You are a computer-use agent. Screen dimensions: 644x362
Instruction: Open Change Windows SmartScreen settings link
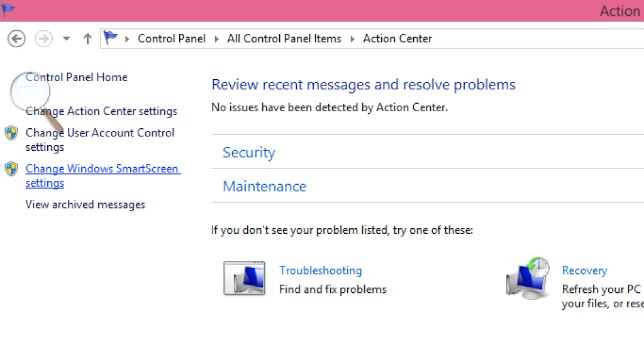click(x=102, y=169)
